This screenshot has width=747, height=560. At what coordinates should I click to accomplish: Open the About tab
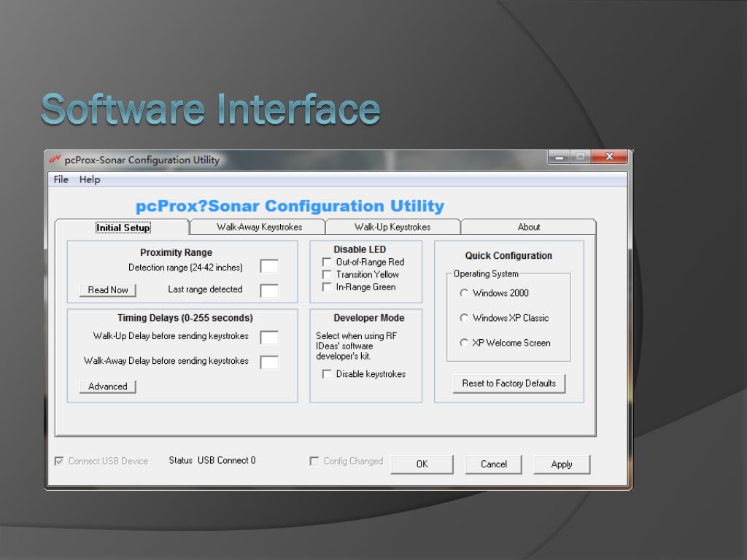[529, 227]
